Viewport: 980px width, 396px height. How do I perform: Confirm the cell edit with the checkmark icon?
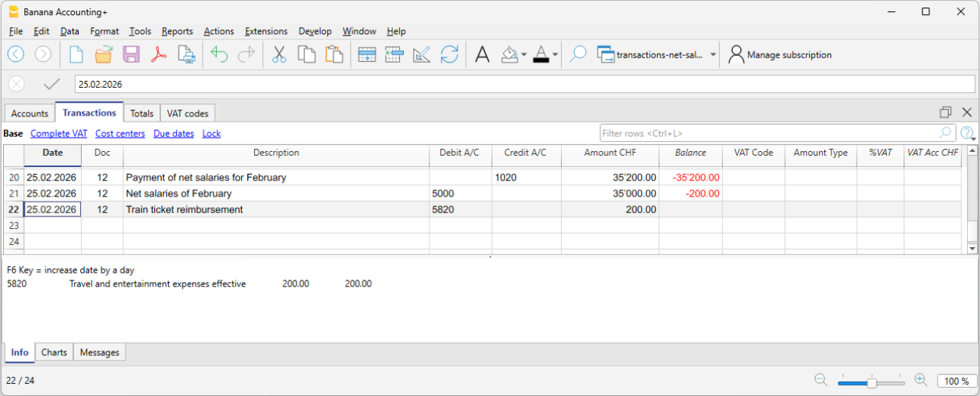pos(51,84)
